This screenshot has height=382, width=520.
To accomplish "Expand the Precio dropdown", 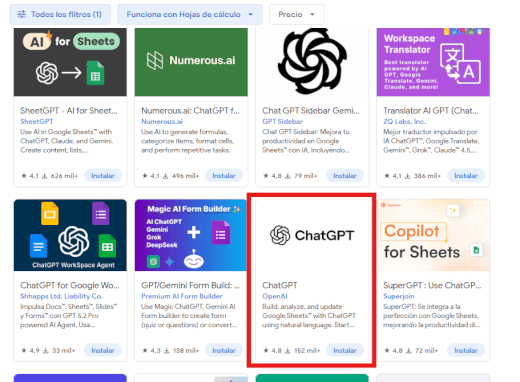I will (x=296, y=14).
